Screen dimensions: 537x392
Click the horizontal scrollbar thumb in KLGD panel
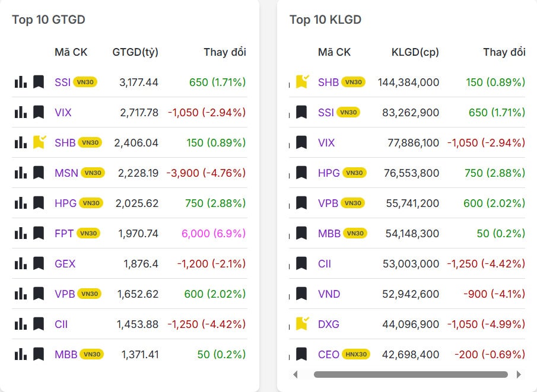coord(410,374)
